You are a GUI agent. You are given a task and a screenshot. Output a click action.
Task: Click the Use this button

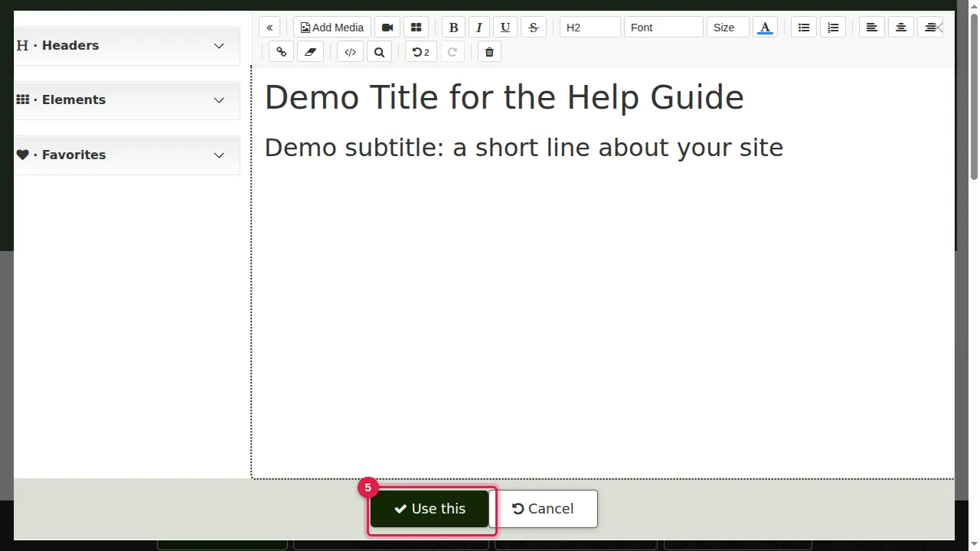(430, 509)
